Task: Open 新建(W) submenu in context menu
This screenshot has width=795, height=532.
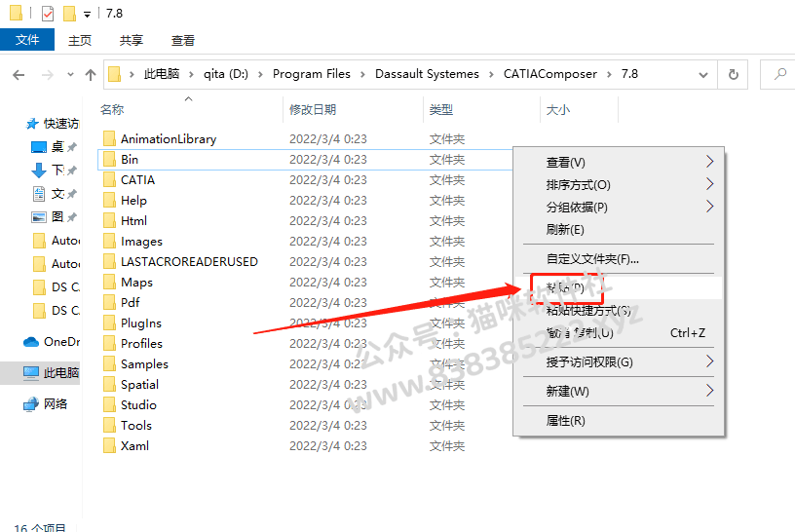Action: (x=619, y=391)
